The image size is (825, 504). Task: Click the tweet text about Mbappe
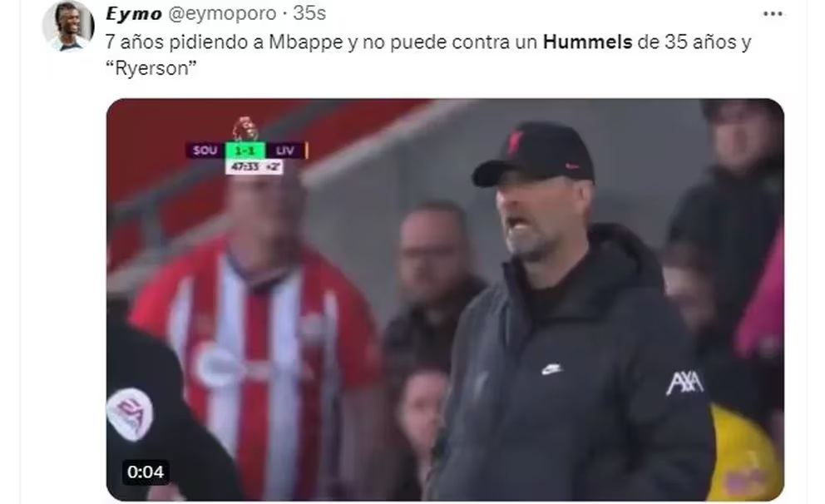(427, 55)
